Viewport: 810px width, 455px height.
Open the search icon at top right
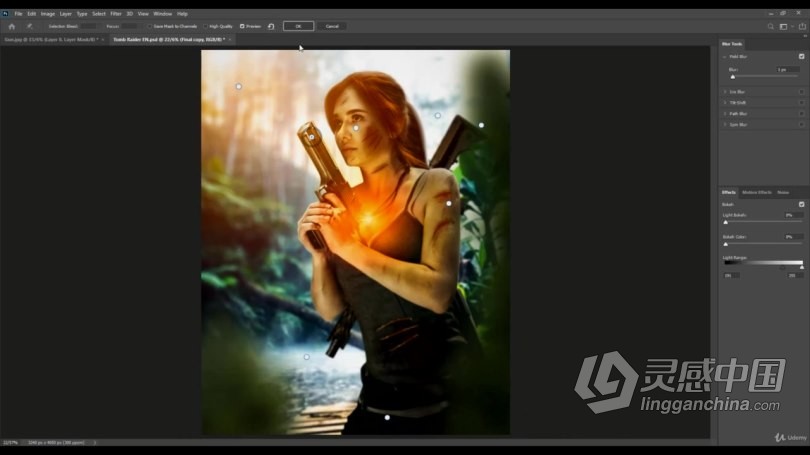(x=771, y=26)
